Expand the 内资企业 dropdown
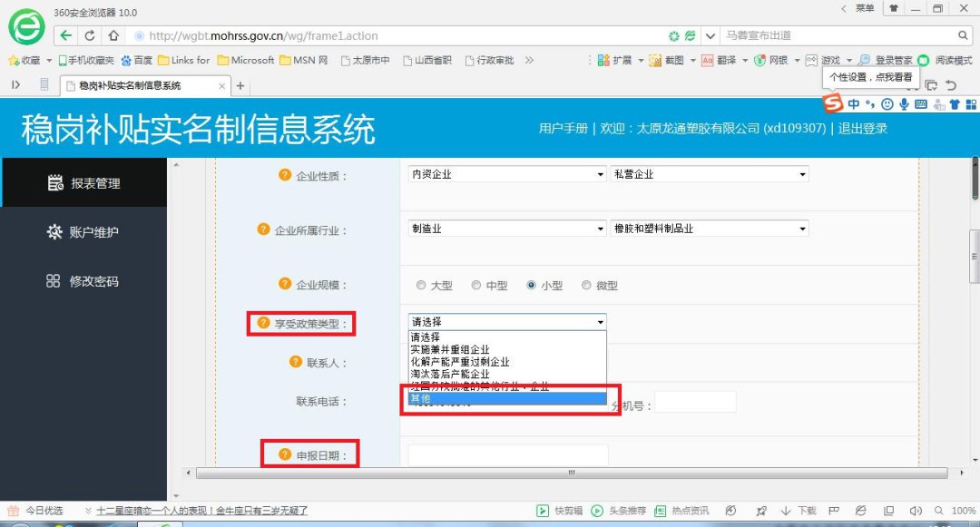Image resolution: width=980 pixels, height=527 pixels. pyautogui.click(x=506, y=174)
